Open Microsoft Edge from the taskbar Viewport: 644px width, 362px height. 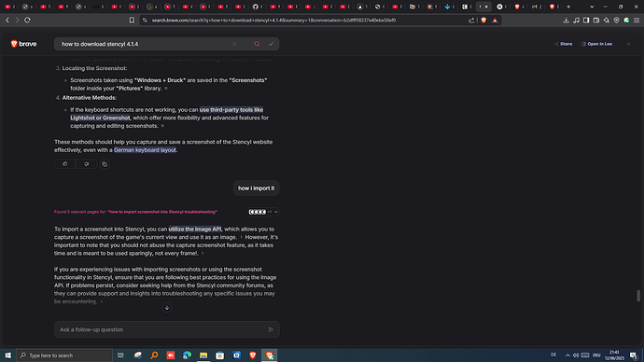coord(187,355)
